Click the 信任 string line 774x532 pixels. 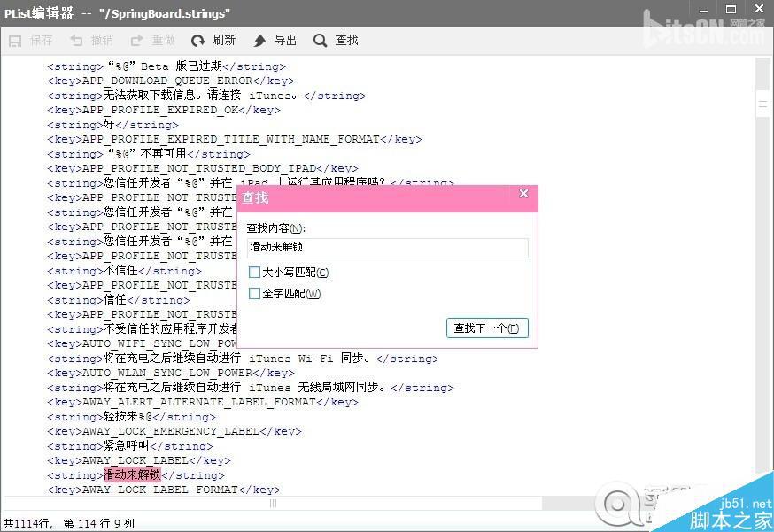pyautogui.click(x=119, y=299)
